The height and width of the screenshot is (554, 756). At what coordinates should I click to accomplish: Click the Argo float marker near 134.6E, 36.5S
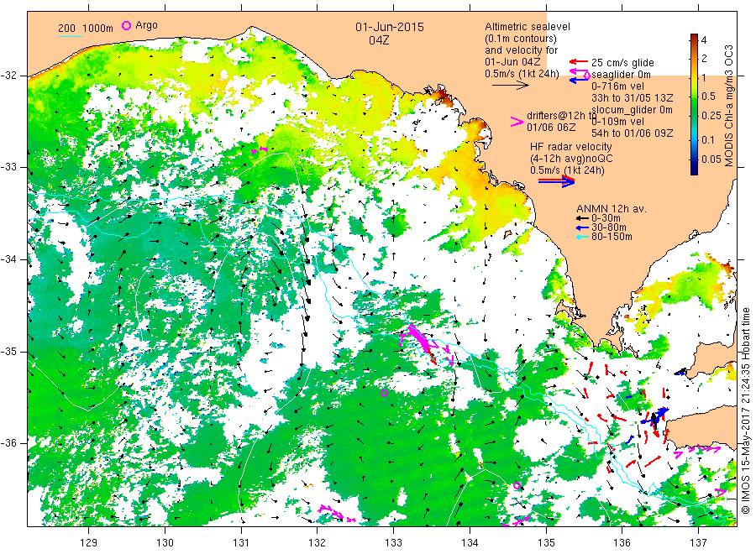pyautogui.click(x=517, y=486)
